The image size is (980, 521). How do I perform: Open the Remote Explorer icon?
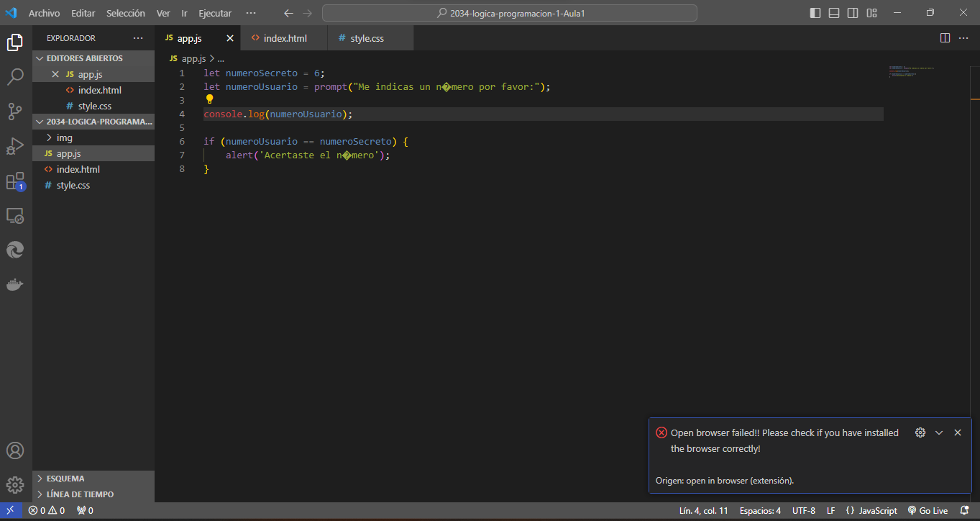point(15,215)
